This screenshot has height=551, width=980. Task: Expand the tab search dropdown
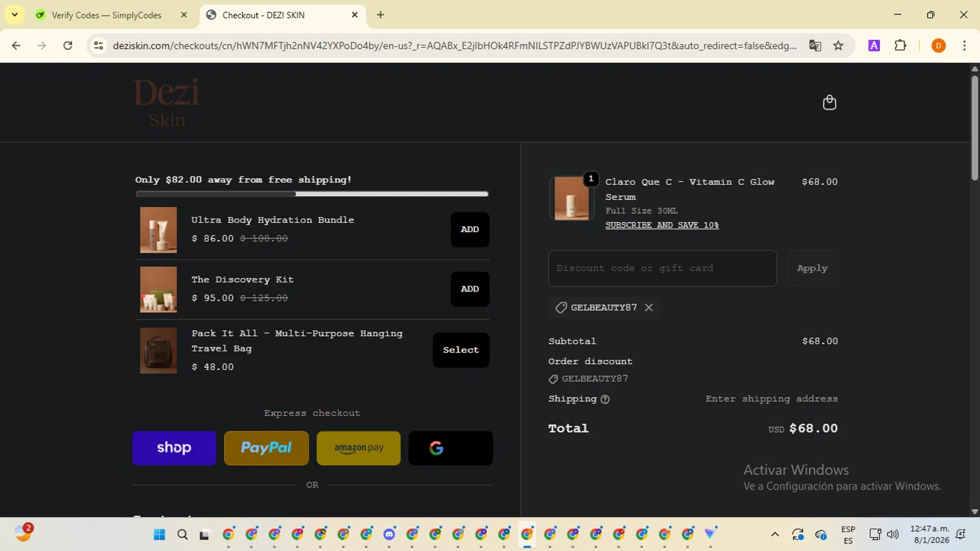[x=14, y=14]
